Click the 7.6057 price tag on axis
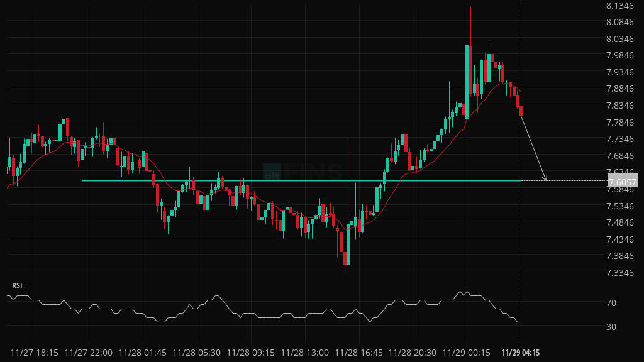The width and height of the screenshot is (644, 362). [x=621, y=182]
